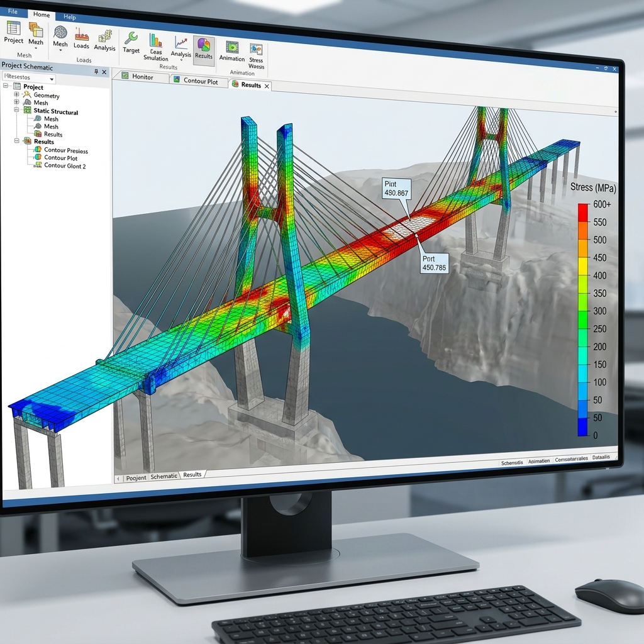
Task: Collapse the bold Results node in the tree
Action: (x=17, y=140)
